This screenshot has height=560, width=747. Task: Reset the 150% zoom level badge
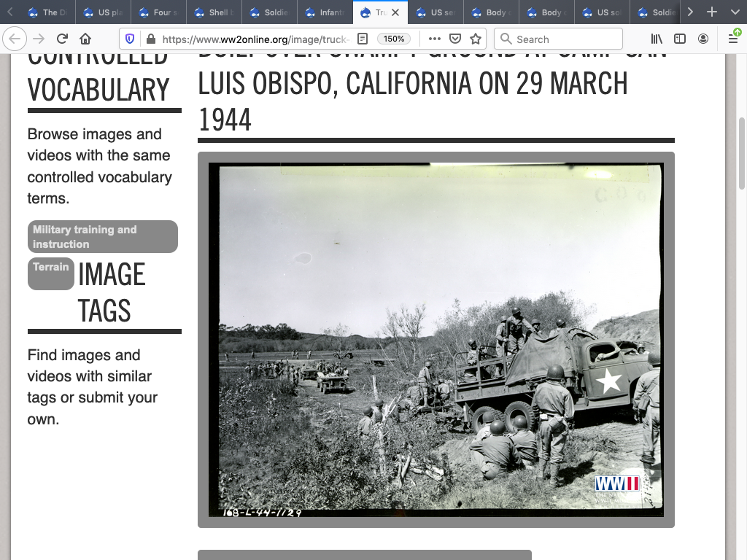[x=394, y=39]
